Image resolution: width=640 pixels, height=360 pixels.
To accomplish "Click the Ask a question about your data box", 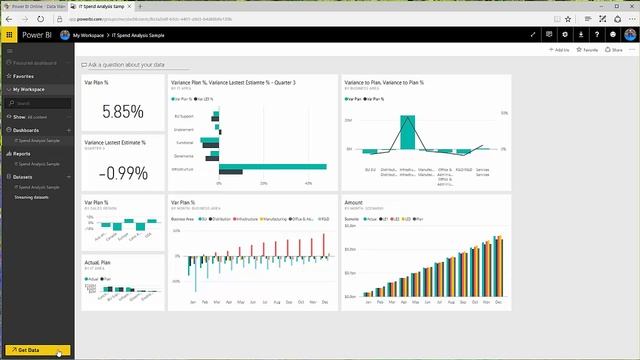I will pyautogui.click(x=135, y=65).
